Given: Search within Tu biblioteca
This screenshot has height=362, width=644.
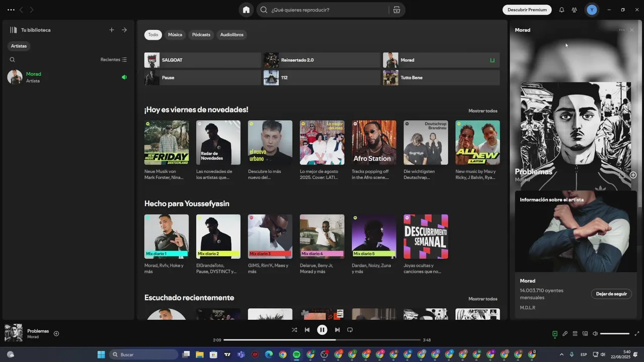Looking at the screenshot, I should click(x=13, y=59).
